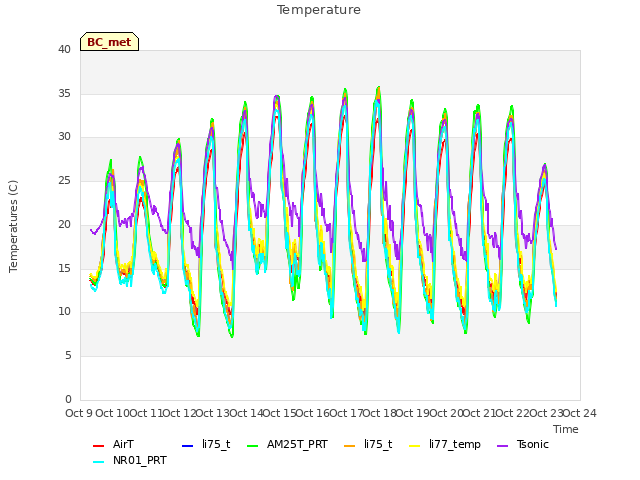The width and height of the screenshot is (640, 480).
Task: Click the Oct 14 x-axis date label
Action: (x=246, y=413)
